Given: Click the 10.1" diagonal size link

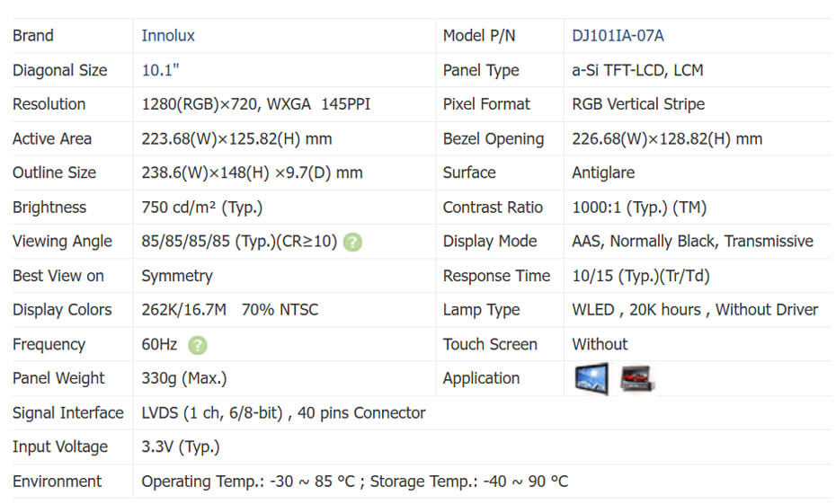Looking at the screenshot, I should 162,70.
